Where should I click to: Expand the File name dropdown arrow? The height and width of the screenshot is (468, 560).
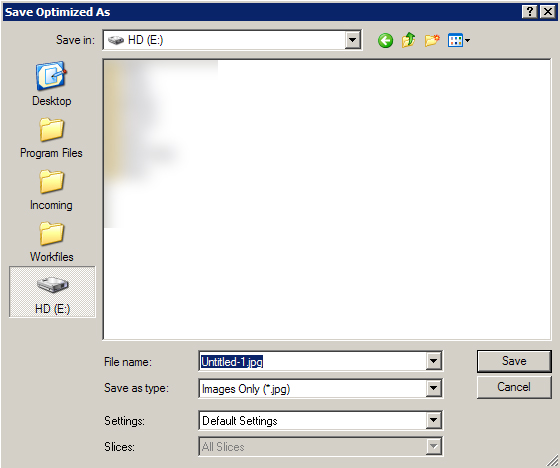pyautogui.click(x=433, y=361)
